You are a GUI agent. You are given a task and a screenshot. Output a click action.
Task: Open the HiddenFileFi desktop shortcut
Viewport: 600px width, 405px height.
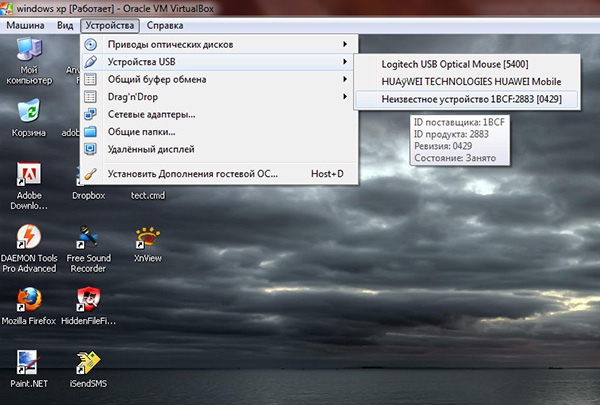pos(89,299)
